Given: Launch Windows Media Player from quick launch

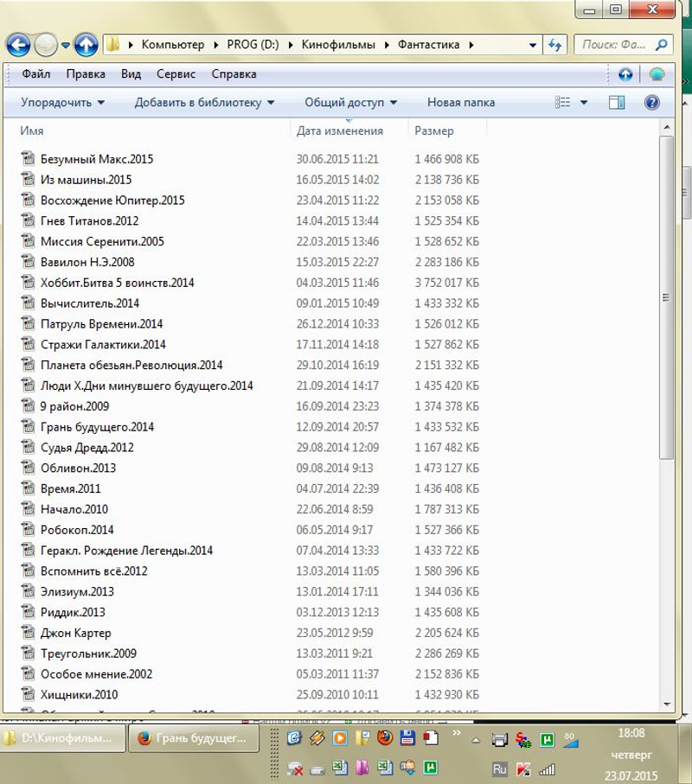Looking at the screenshot, I should pyautogui.click(x=340, y=738).
